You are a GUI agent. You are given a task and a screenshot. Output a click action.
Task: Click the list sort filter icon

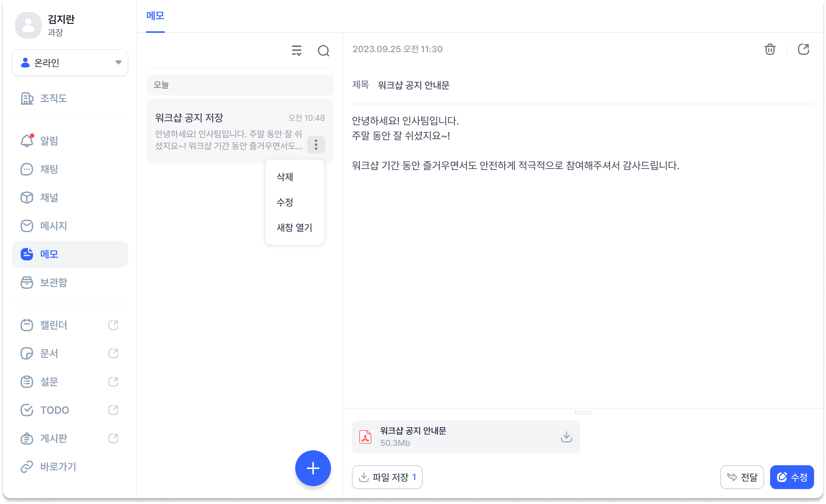[x=297, y=51]
